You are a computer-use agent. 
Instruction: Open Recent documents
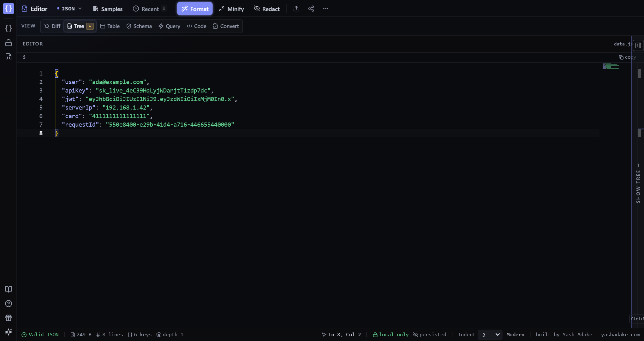click(149, 9)
